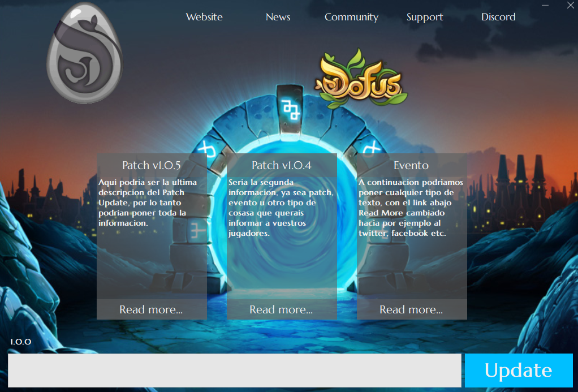Open the Website menu link
Image resolution: width=578 pixels, height=392 pixels.
pos(204,17)
